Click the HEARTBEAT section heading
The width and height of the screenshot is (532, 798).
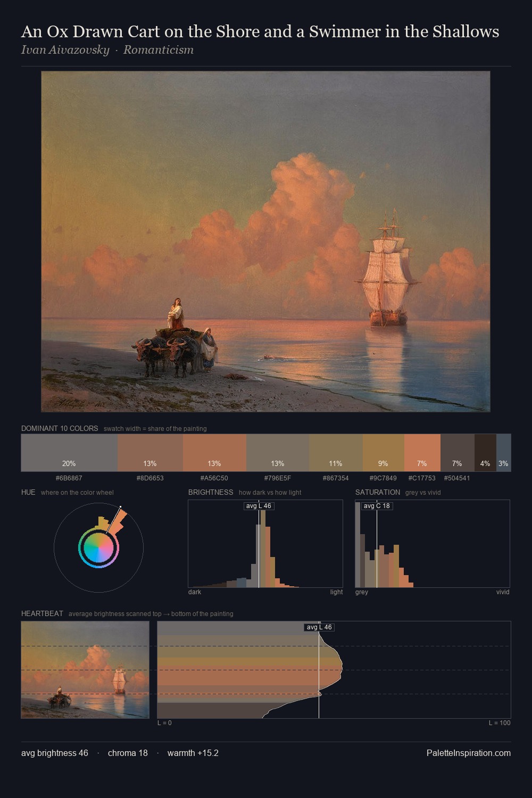pyautogui.click(x=42, y=613)
